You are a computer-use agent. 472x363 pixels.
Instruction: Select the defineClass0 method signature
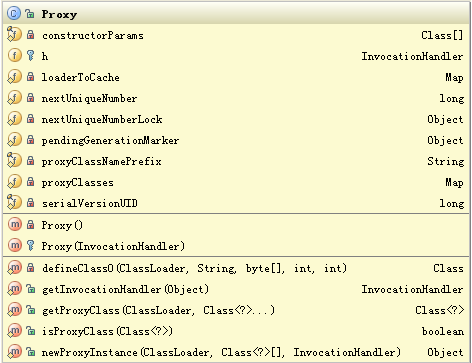tap(194, 268)
